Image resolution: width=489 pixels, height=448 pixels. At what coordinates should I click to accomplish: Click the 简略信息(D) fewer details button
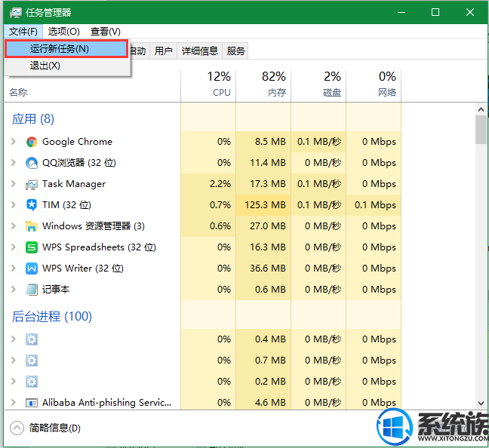tap(45, 428)
